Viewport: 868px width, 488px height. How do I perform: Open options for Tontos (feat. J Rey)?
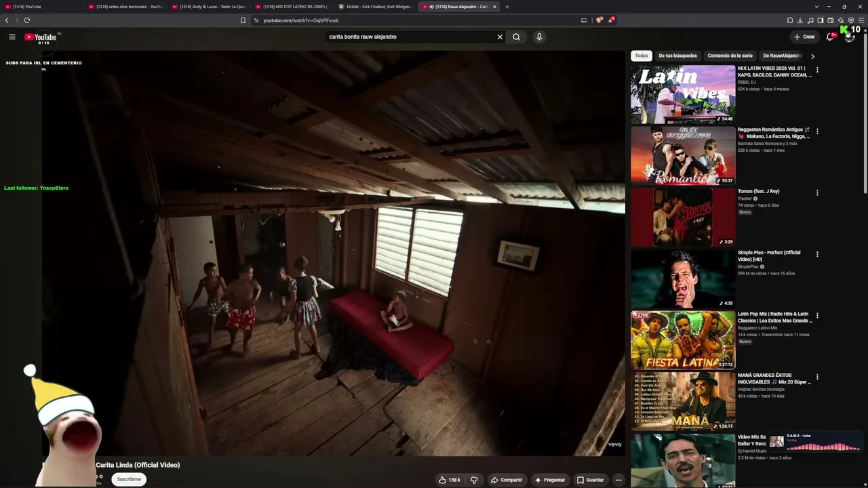[x=817, y=192]
